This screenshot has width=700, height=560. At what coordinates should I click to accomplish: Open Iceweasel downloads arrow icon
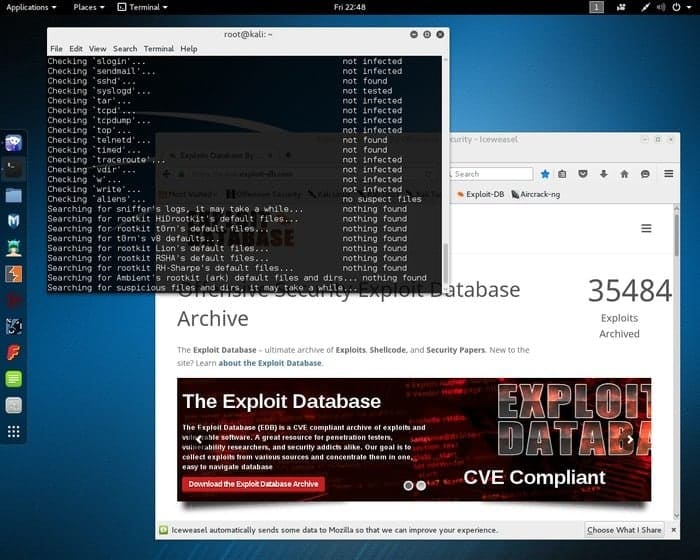pyautogui.click(x=604, y=174)
